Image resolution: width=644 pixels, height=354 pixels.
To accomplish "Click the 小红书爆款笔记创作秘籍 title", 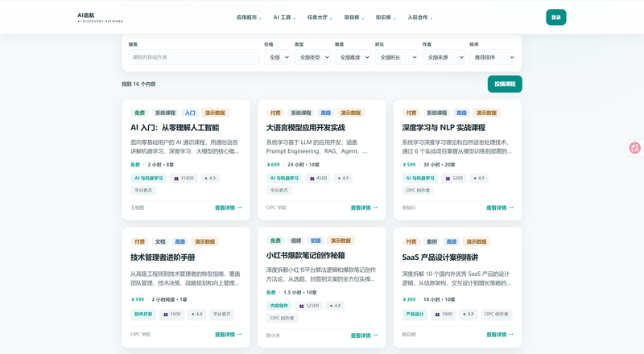I will (306, 255).
